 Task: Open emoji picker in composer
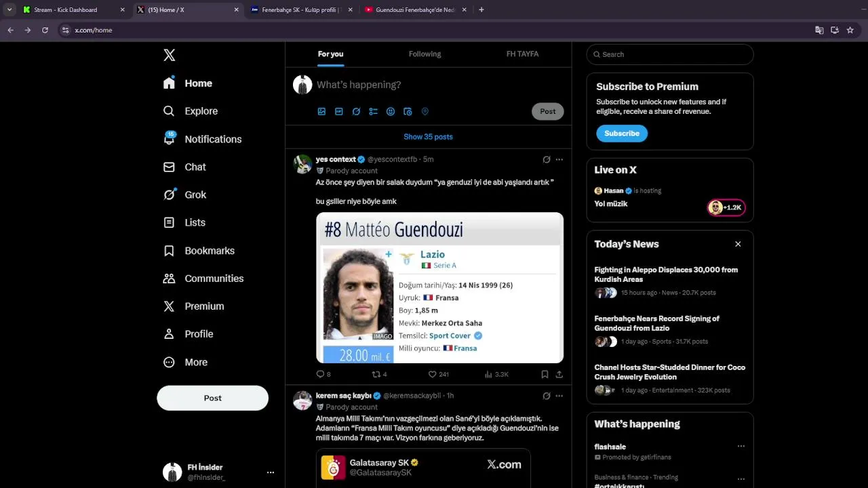tap(391, 112)
